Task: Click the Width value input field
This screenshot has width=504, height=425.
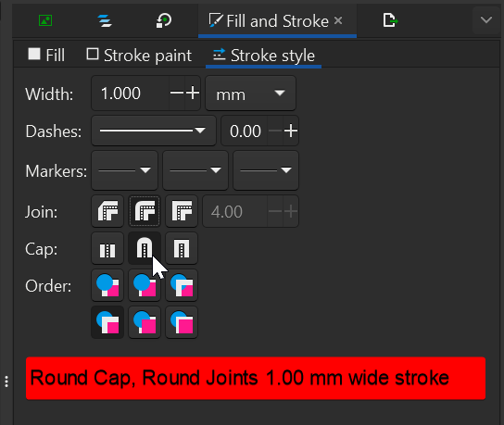Action: pyautogui.click(x=131, y=94)
